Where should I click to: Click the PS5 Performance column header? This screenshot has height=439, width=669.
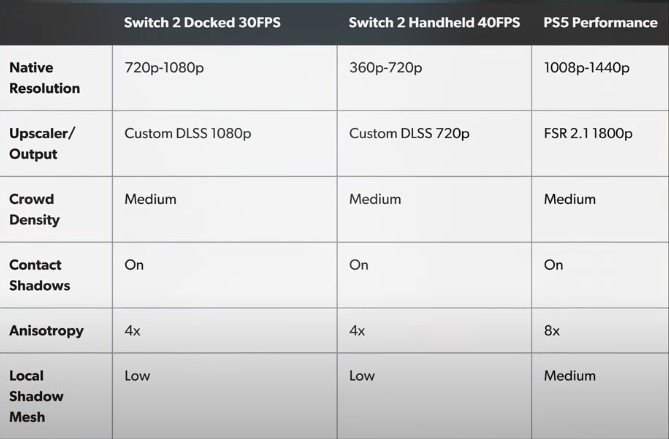tap(600, 23)
